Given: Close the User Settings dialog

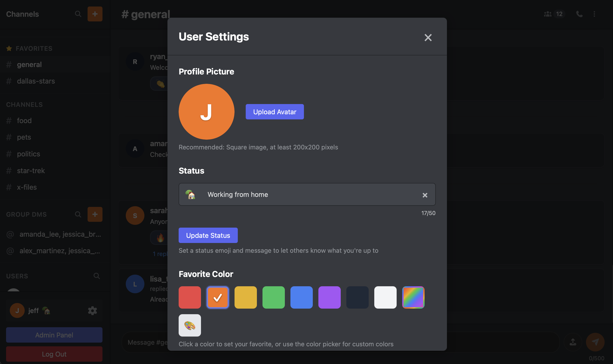Looking at the screenshot, I should point(428,37).
